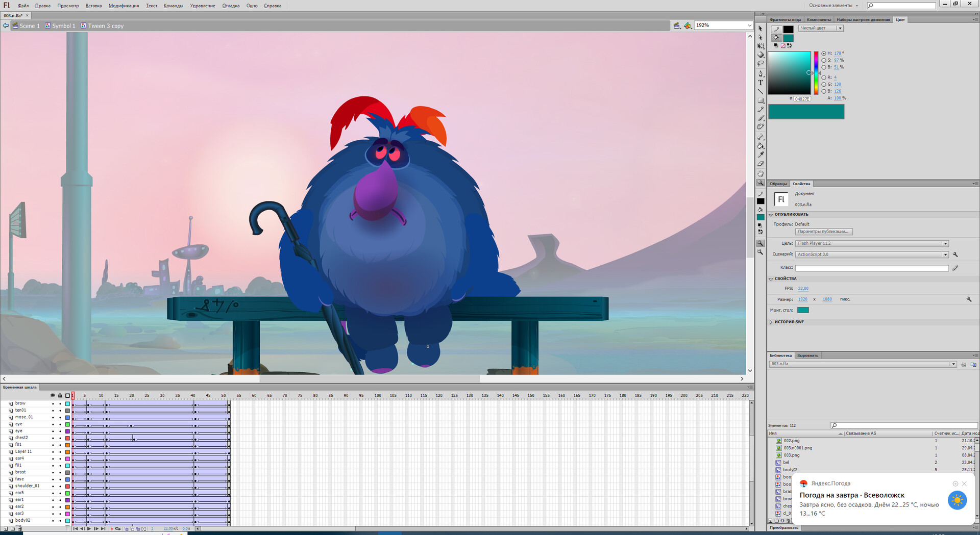Select the Deco tool
The image size is (980, 535).
[x=761, y=126]
